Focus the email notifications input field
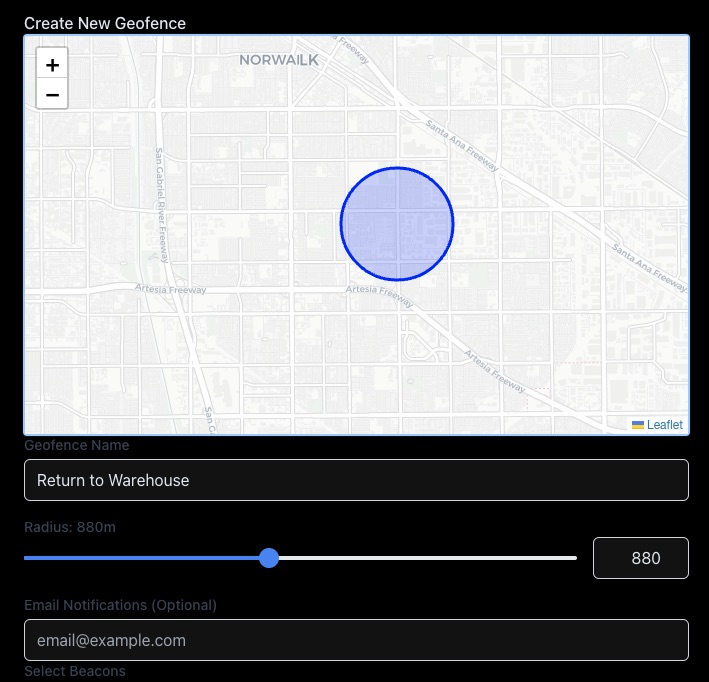The image size is (709, 682). coord(356,640)
